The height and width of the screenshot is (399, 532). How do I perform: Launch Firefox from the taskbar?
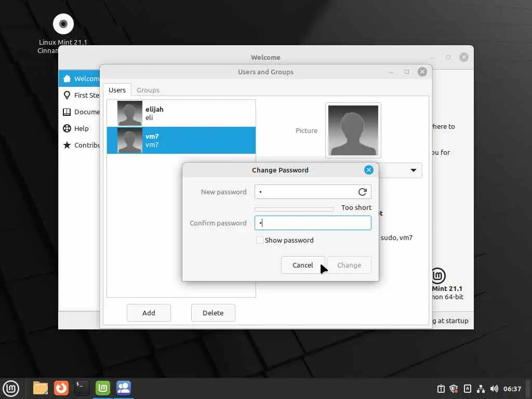click(61, 388)
